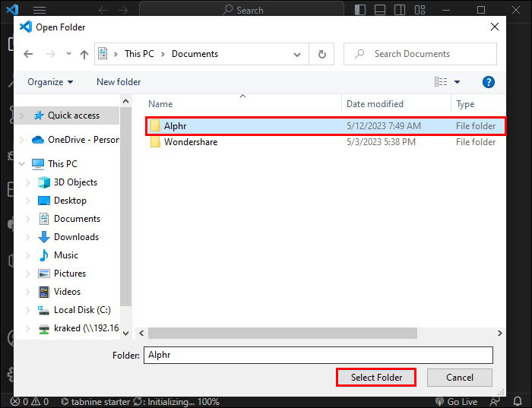Click file list scroll right arrow
532x408 pixels.
click(499, 333)
